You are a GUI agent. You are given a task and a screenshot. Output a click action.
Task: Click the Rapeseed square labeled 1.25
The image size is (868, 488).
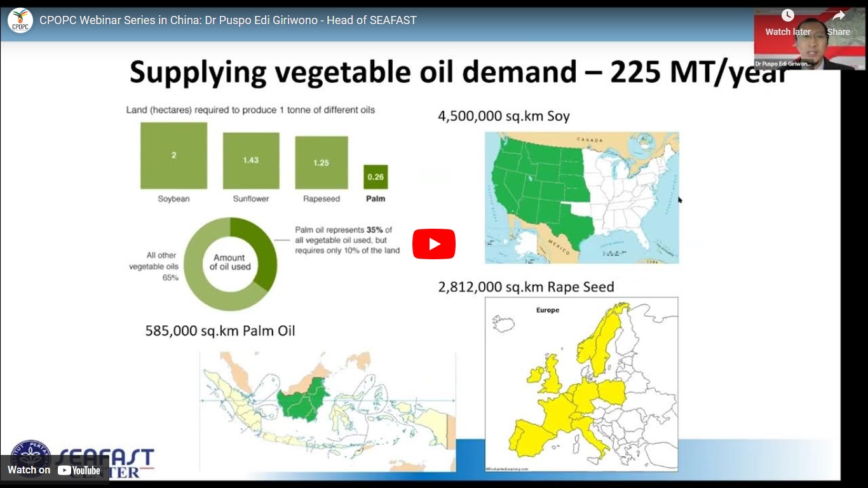[322, 163]
